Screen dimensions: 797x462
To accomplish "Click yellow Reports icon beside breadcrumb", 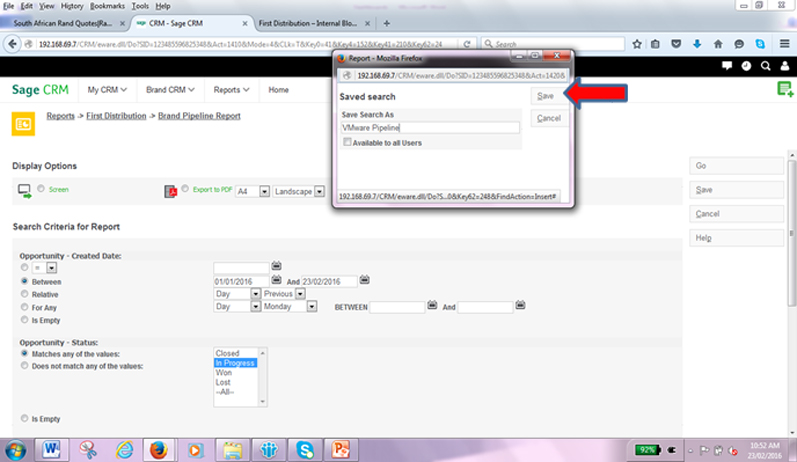I will point(23,124).
